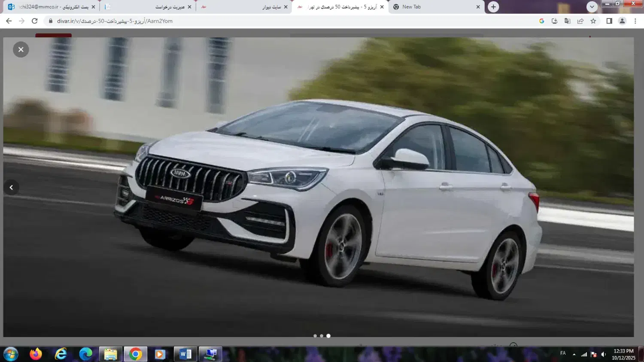The width and height of the screenshot is (644, 362).
Task: Open the Chrome side panel
Action: pos(609,21)
